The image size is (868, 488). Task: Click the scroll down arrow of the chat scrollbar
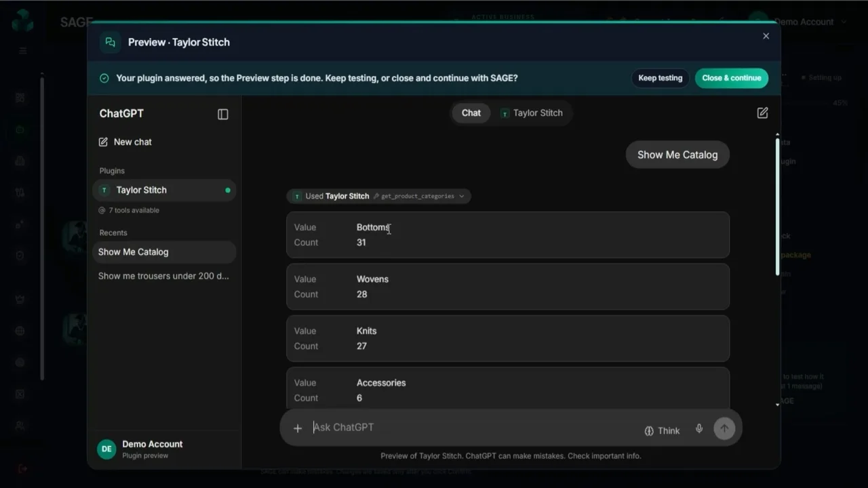click(777, 405)
